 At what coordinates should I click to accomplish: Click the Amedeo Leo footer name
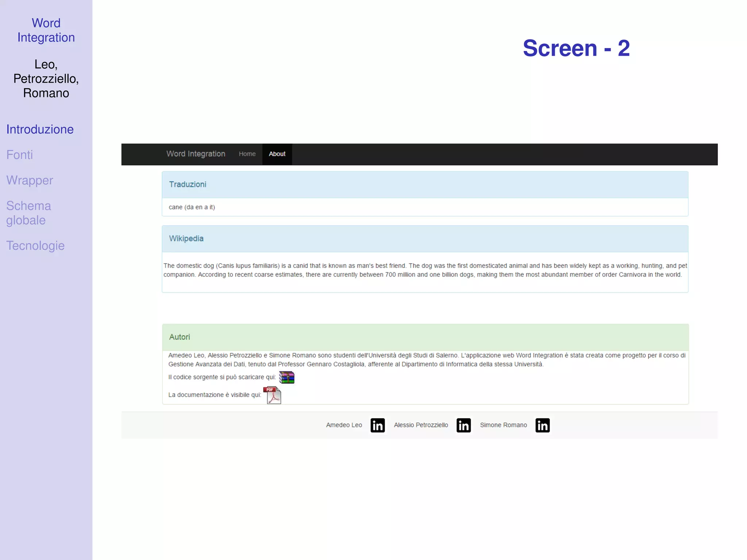[x=344, y=425]
